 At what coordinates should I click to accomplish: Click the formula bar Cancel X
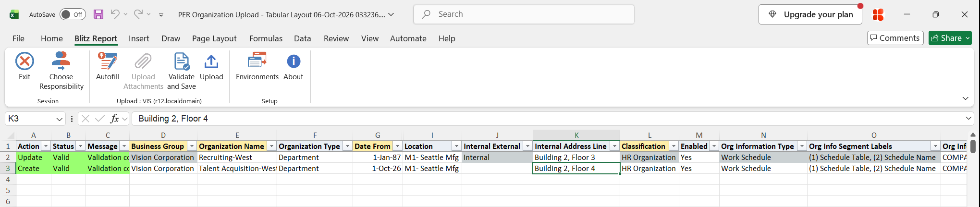tap(86, 119)
